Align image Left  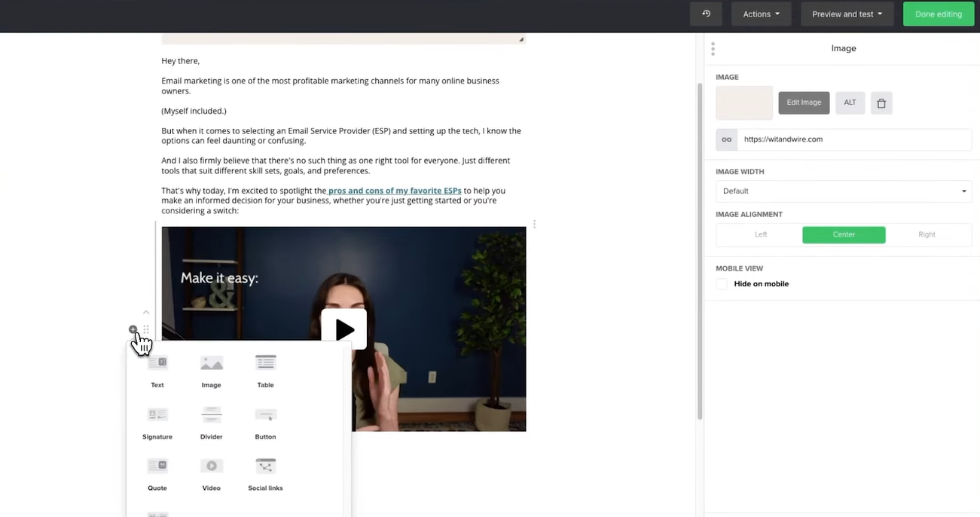(x=761, y=234)
